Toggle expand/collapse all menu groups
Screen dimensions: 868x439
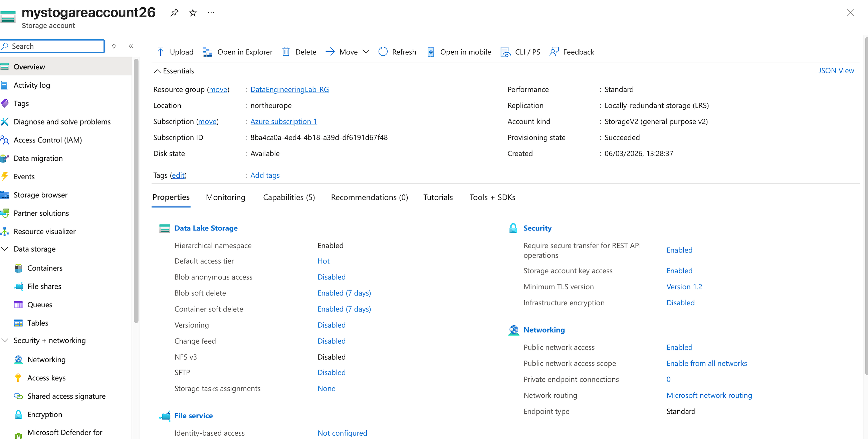tap(114, 46)
